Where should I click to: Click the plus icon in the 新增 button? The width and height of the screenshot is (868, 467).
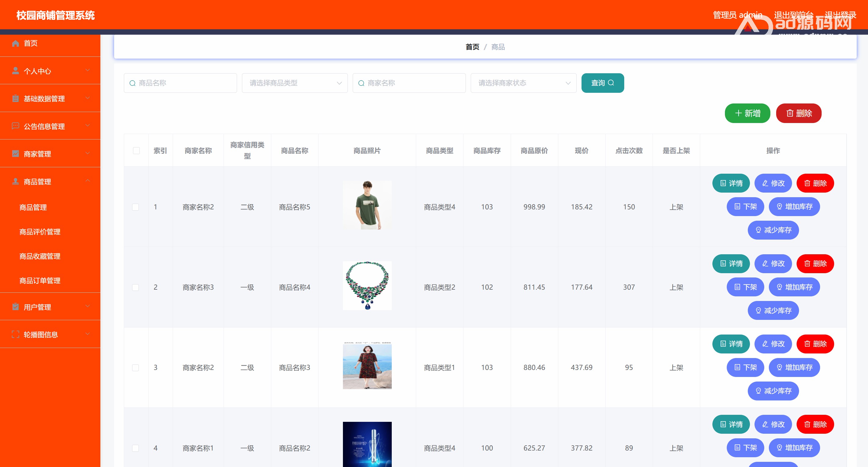738,113
